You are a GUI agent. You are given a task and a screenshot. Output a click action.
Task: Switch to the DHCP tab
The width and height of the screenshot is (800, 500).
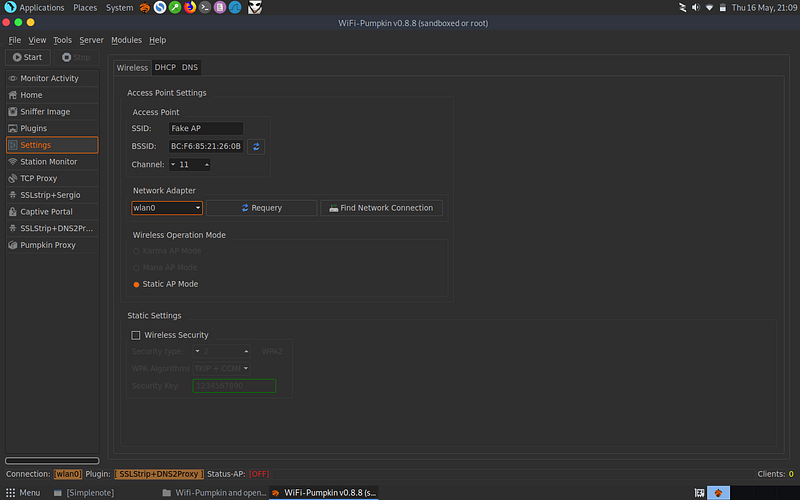click(x=165, y=67)
